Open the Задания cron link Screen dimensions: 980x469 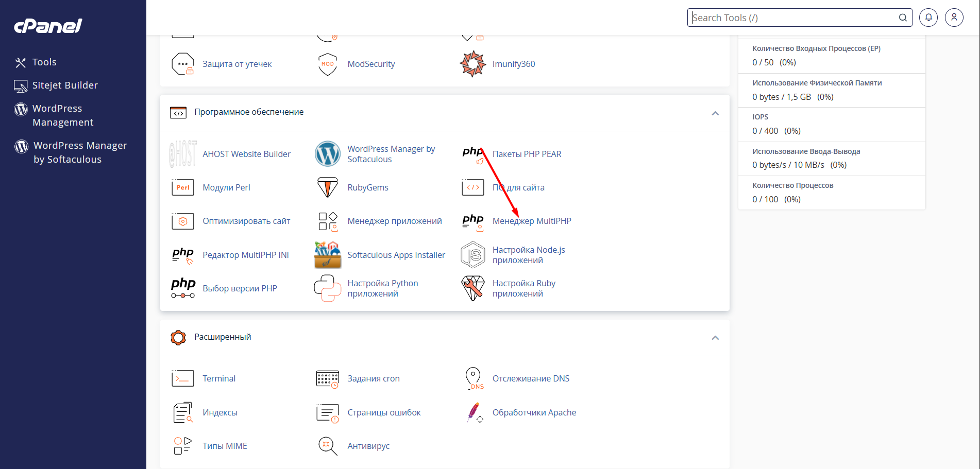(x=374, y=378)
